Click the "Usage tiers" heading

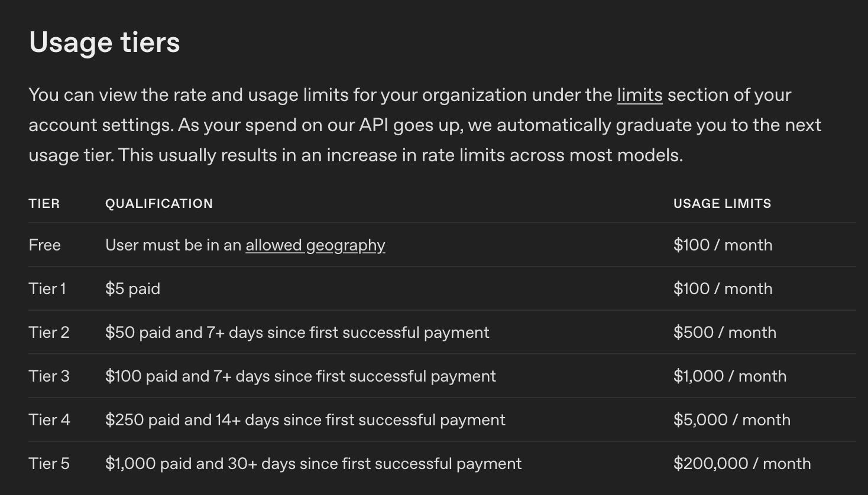105,43
